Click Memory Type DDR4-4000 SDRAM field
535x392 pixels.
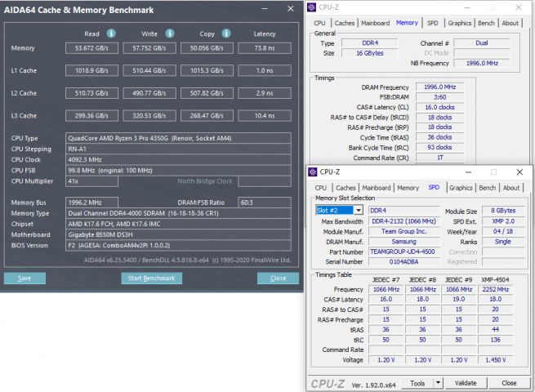(x=178, y=213)
